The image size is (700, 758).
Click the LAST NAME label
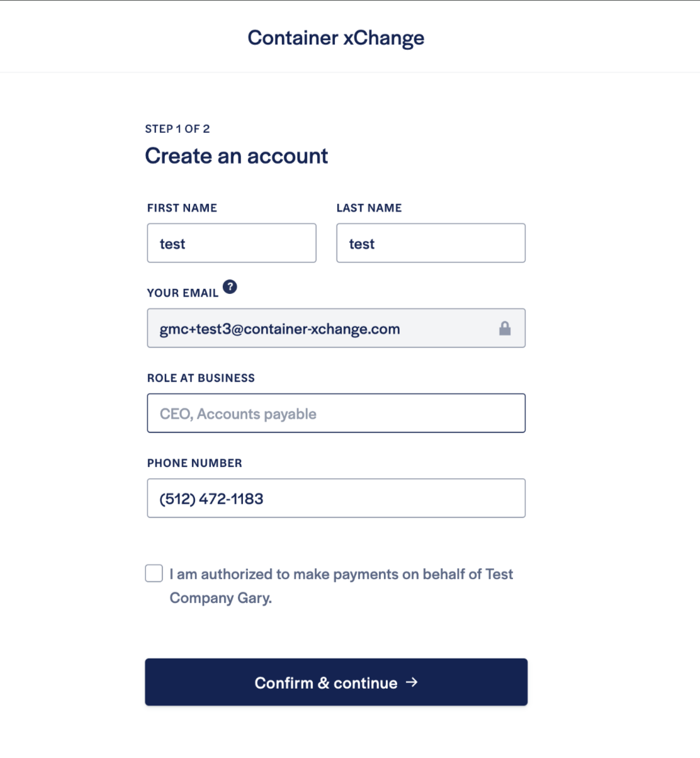[369, 208]
